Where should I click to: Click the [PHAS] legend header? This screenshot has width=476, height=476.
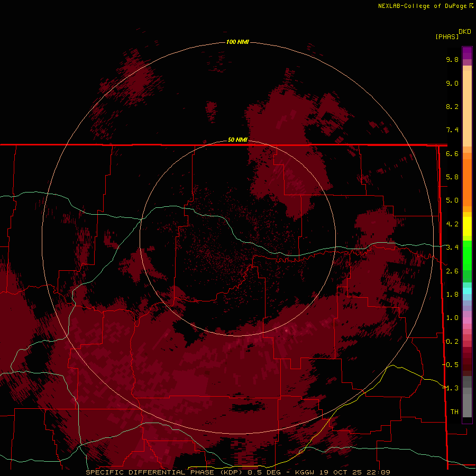click(447, 36)
